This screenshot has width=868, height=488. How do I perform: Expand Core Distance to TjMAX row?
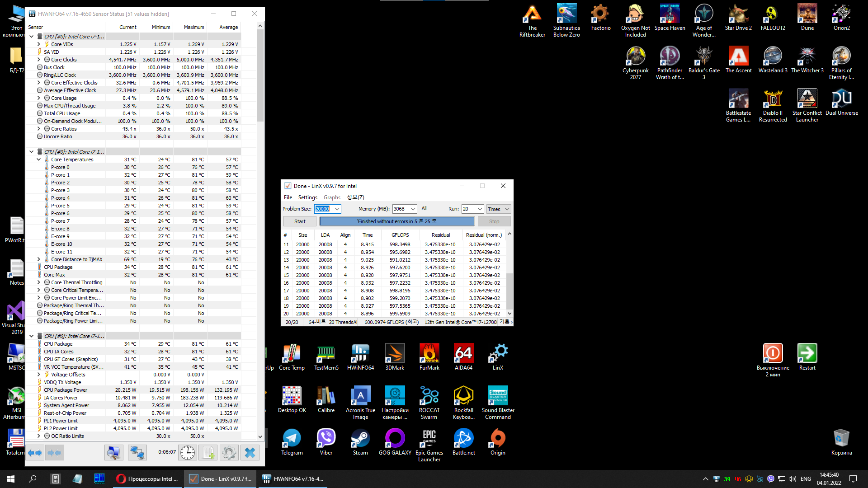click(x=39, y=259)
